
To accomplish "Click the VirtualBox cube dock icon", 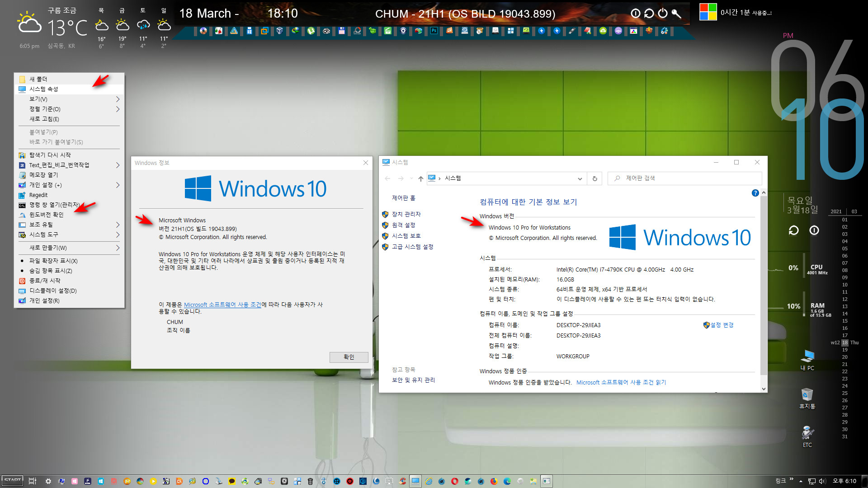I will 280,31.
